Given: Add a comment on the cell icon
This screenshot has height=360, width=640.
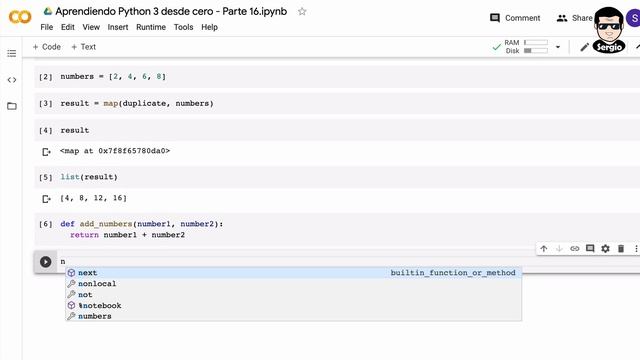Looking at the screenshot, I should [x=590, y=249].
